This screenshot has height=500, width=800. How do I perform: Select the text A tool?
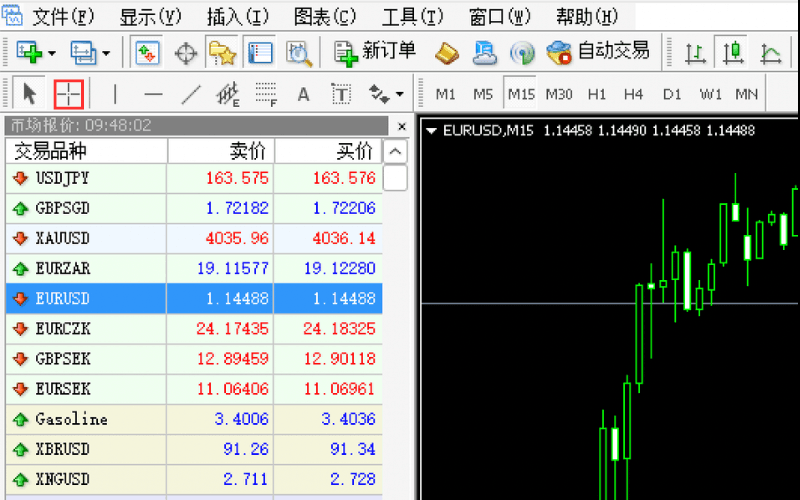coord(303,94)
